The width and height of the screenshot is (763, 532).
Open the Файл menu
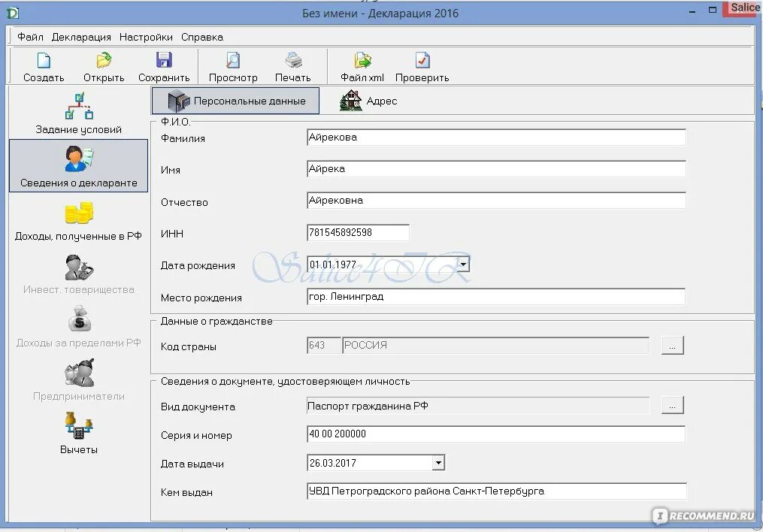pyautogui.click(x=30, y=37)
